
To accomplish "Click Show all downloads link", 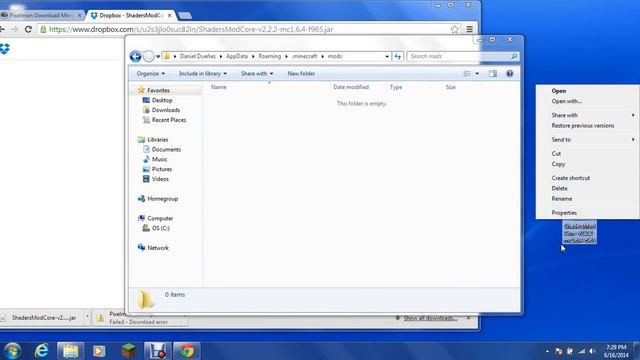I will [430, 318].
